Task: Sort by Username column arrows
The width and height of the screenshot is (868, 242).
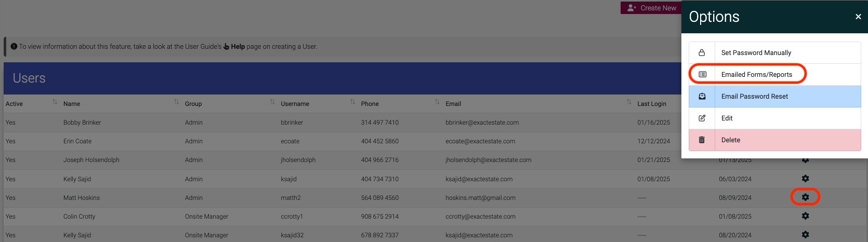Action: (x=352, y=102)
